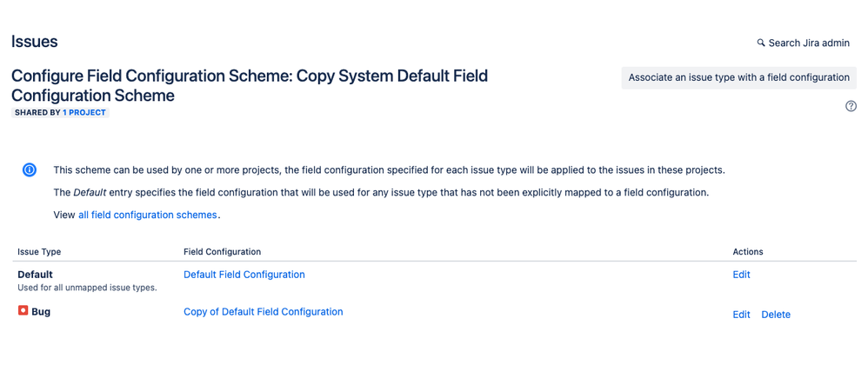Click the Issue Type column header
The image size is (868, 365).
39,252
